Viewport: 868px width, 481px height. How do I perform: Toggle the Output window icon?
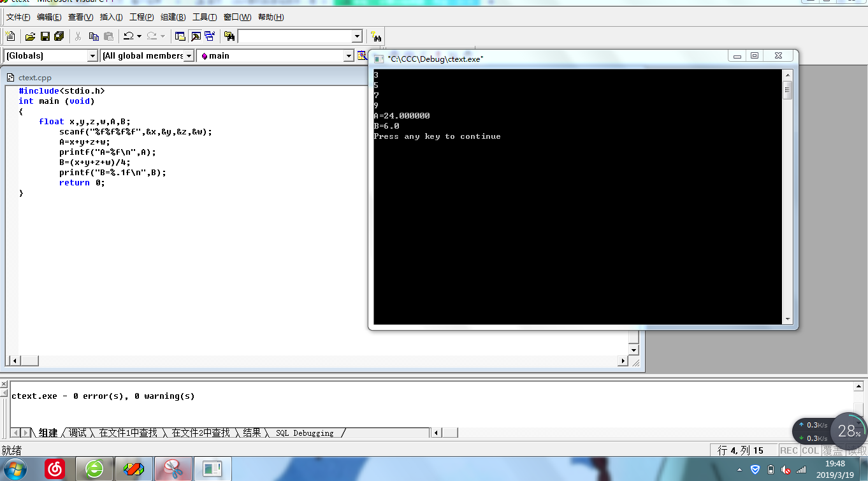[196, 36]
